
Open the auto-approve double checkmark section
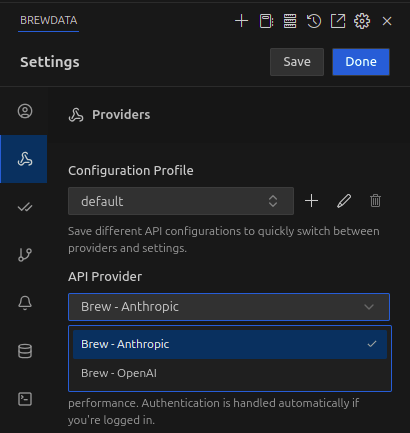click(x=25, y=207)
